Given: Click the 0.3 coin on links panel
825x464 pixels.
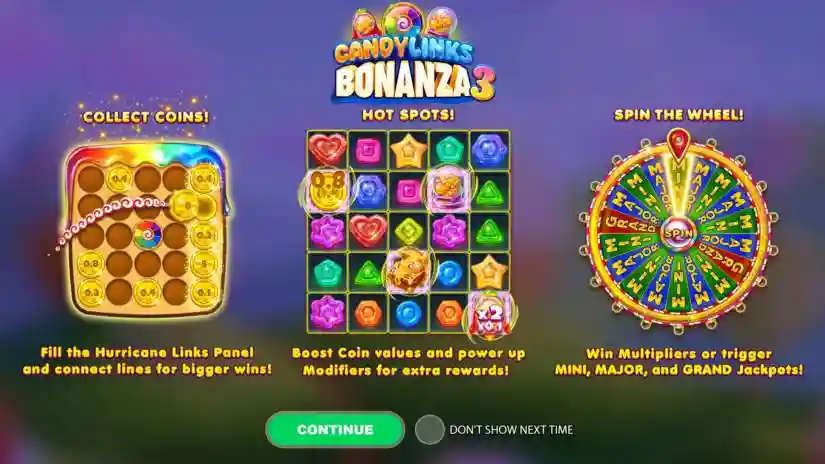Looking at the screenshot, I should [90, 291].
